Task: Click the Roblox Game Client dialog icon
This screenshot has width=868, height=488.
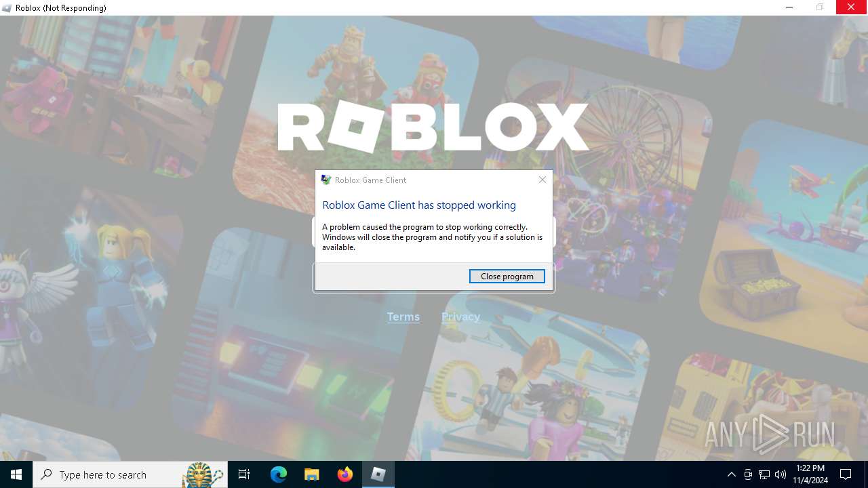Action: pyautogui.click(x=325, y=180)
